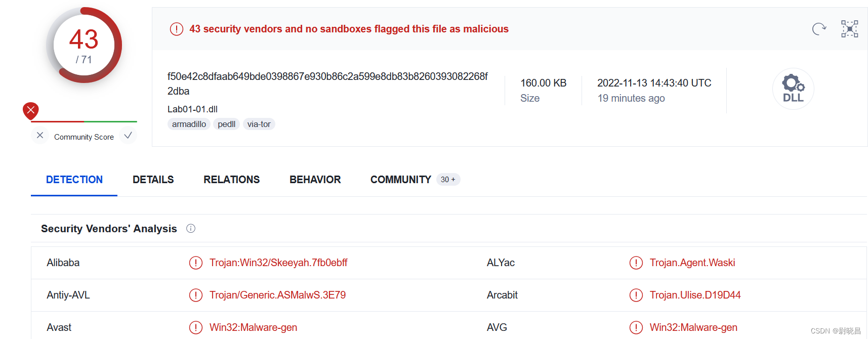Open the Trojan:Win32/Skeeyah.7fb0ebff detection link
The height and width of the screenshot is (339, 868).
[279, 263]
